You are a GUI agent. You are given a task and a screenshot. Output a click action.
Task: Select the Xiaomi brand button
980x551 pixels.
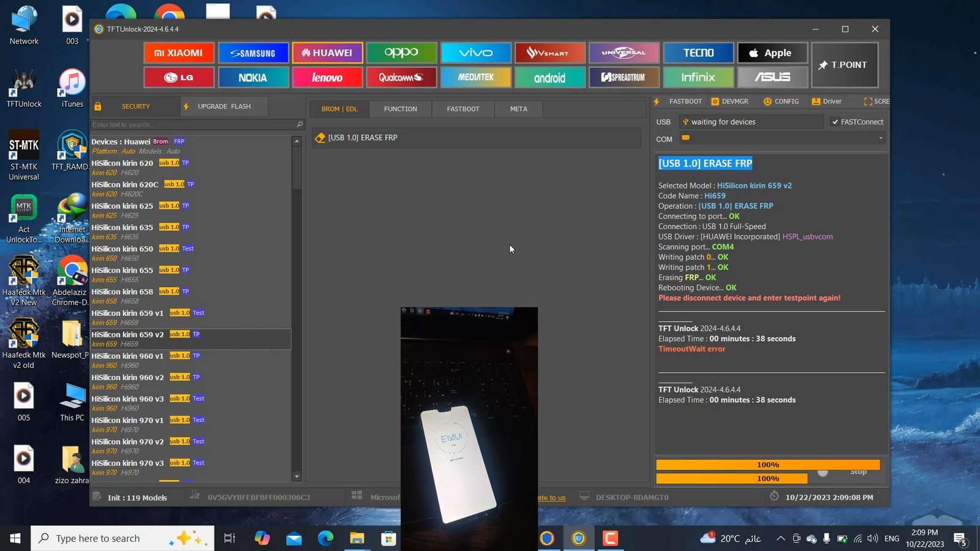pos(178,53)
